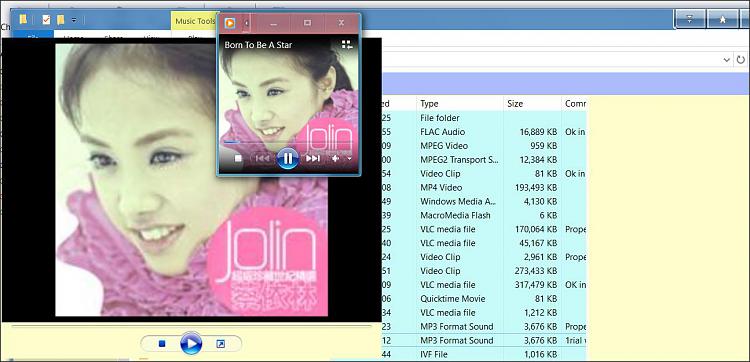Click the 12,384 KB size cell
Screen dimensions: 750x362
(x=538, y=159)
